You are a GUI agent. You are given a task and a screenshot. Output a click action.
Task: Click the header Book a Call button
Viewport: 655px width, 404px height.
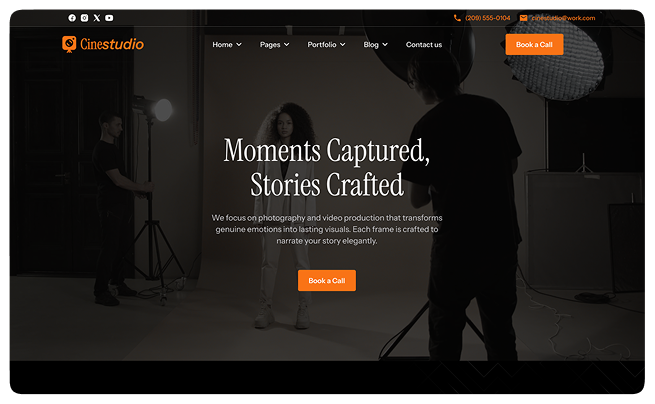(534, 44)
